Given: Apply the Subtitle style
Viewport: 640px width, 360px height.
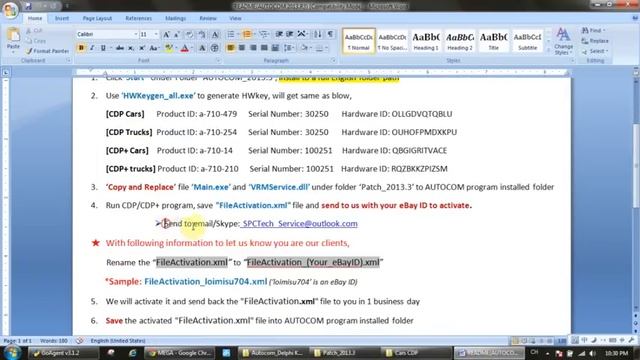Looking at the screenshot, I should click(x=527, y=41).
